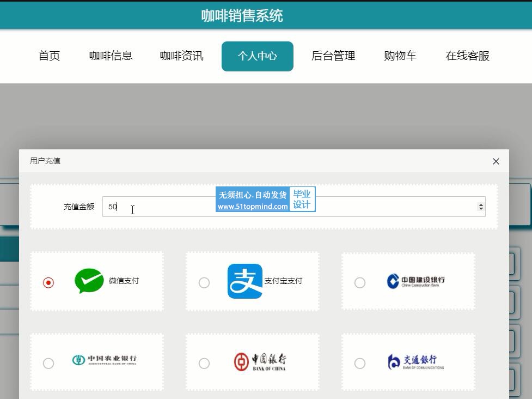Viewport: 532px width, 399px height.
Task: Click the Bank of China logo
Action: (x=260, y=361)
